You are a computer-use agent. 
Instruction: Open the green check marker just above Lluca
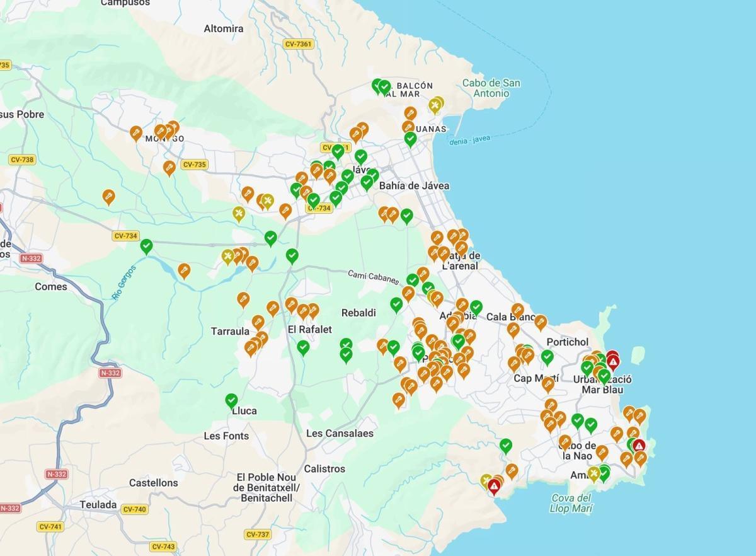pyautogui.click(x=231, y=401)
